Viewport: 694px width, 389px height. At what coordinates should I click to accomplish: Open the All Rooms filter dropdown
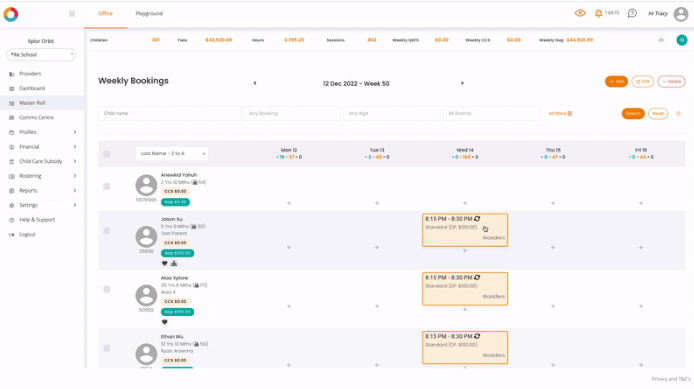pos(491,113)
